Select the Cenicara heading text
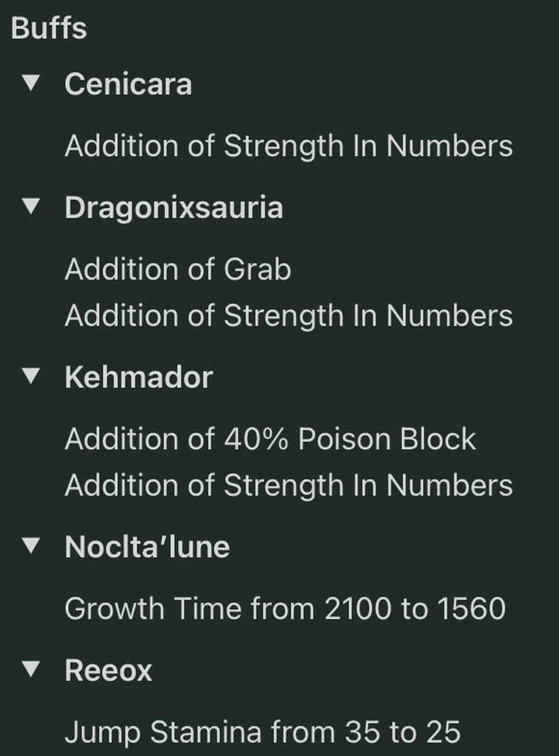 [x=128, y=84]
